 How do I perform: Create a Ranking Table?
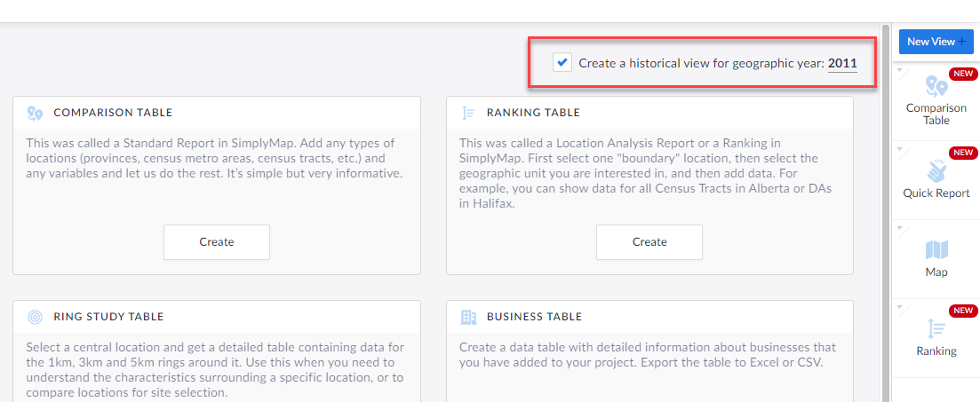coord(649,242)
